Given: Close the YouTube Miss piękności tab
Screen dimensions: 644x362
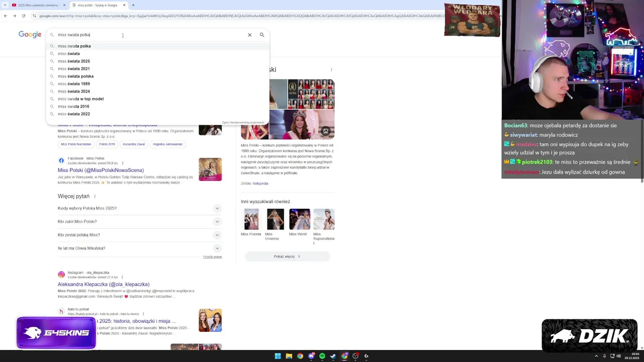Looking at the screenshot, I should coord(64,5).
